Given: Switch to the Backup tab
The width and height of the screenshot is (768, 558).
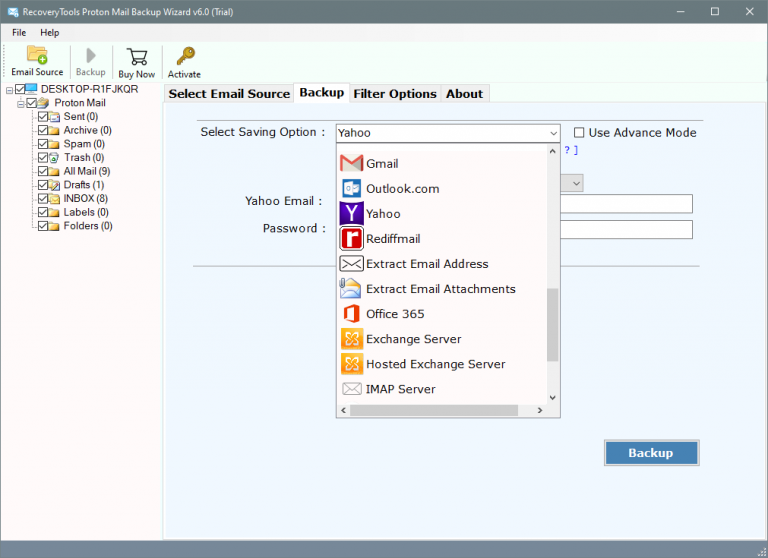Looking at the screenshot, I should tap(321, 93).
